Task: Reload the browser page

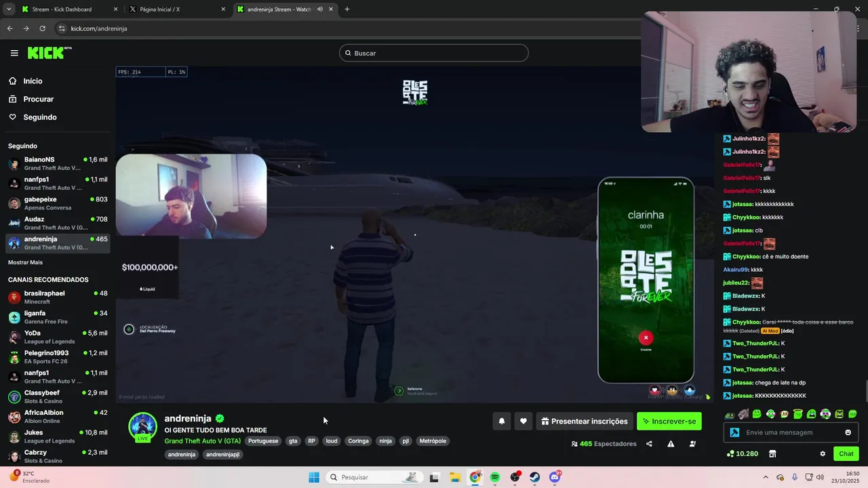Action: coord(42,28)
